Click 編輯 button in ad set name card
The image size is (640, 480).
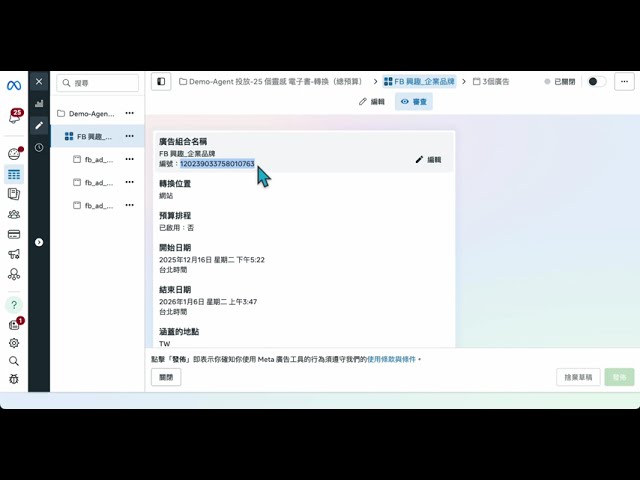(428, 160)
